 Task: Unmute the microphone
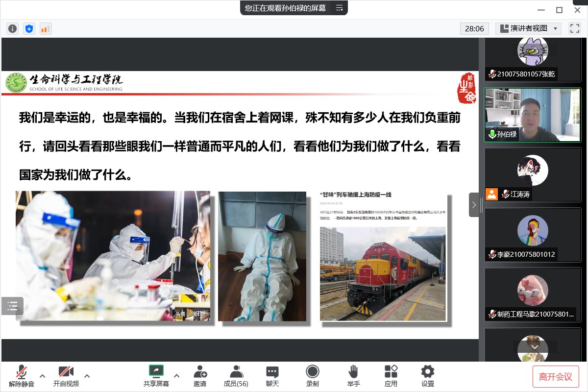[x=22, y=376]
